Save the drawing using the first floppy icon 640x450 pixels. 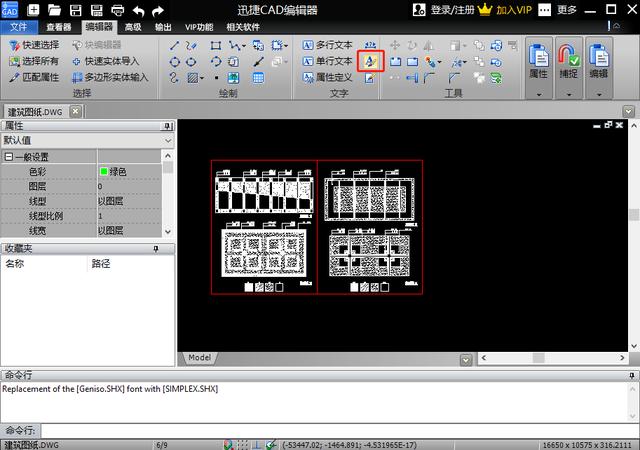pyautogui.click(x=76, y=10)
